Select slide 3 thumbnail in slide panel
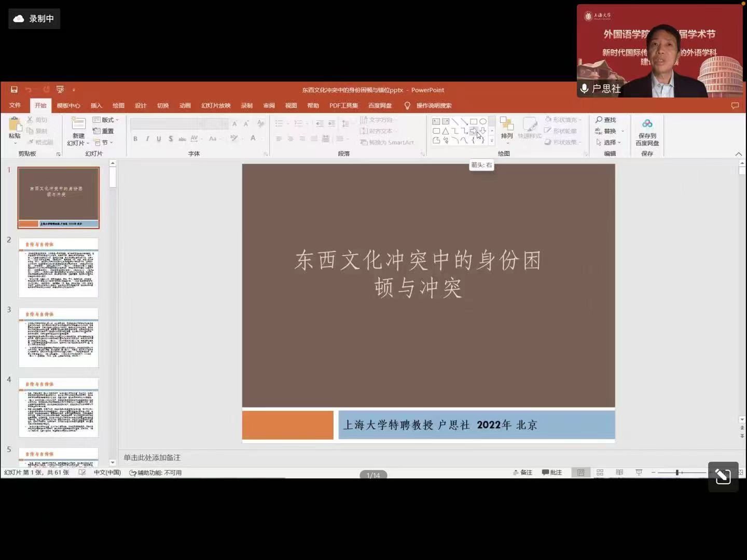This screenshot has width=747, height=560. pos(59,338)
